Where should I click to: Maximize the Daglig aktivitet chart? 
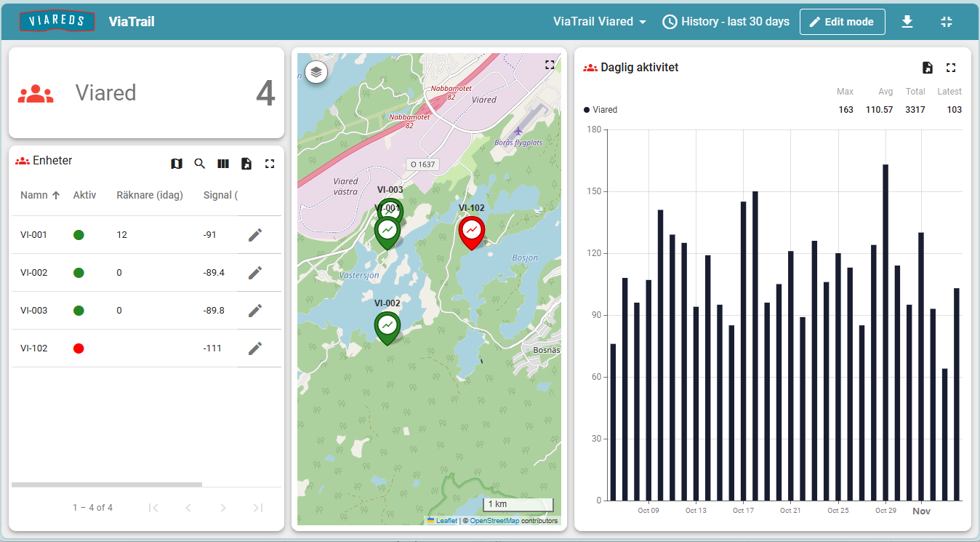(951, 68)
